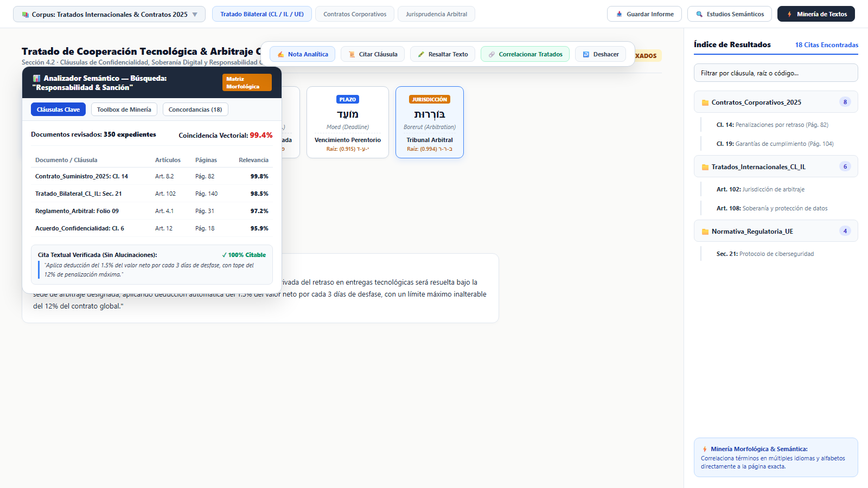Image resolution: width=868 pixels, height=488 pixels.
Task: Switch to Tratado Bilateral (CL / IL / UE) tab
Action: click(262, 14)
